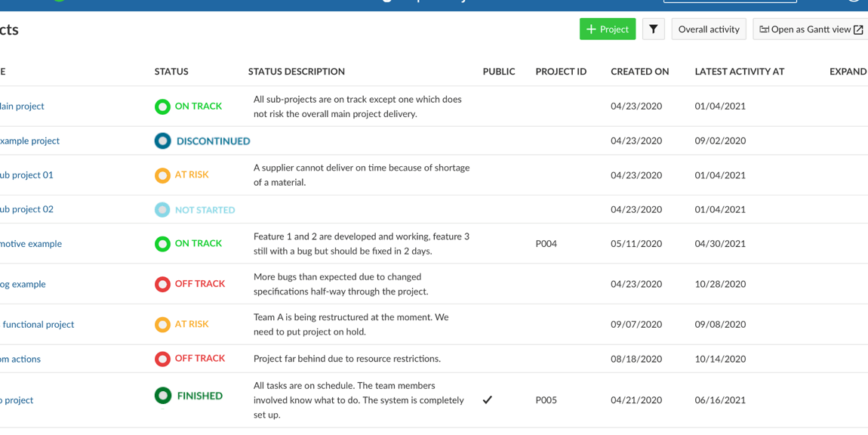Open the example project link
The width and height of the screenshot is (868, 435).
pos(30,140)
